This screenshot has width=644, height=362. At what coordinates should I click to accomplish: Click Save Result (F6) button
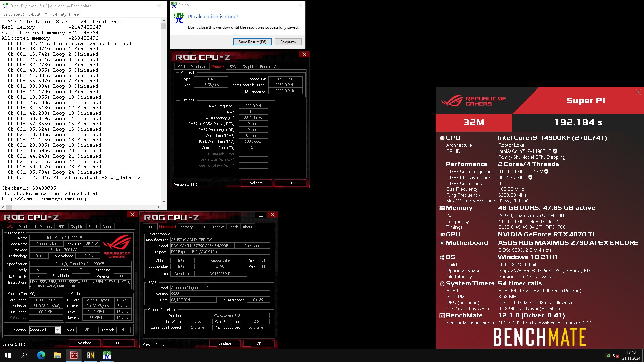[252, 42]
